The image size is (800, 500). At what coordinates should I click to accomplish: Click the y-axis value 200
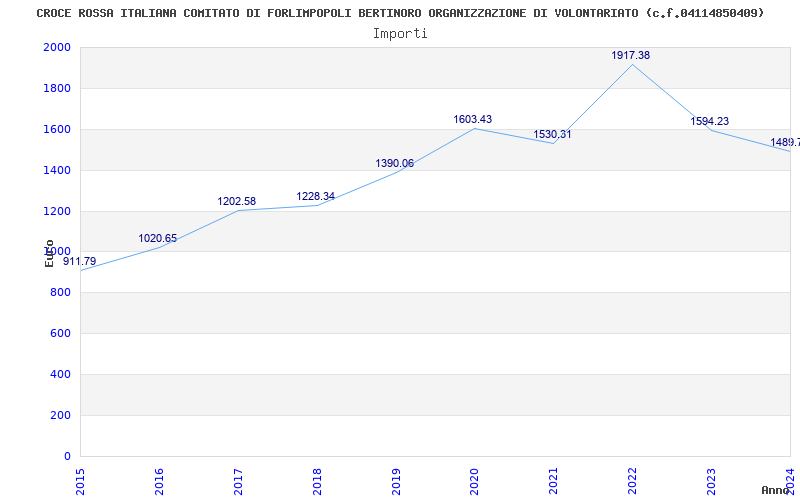pos(60,415)
